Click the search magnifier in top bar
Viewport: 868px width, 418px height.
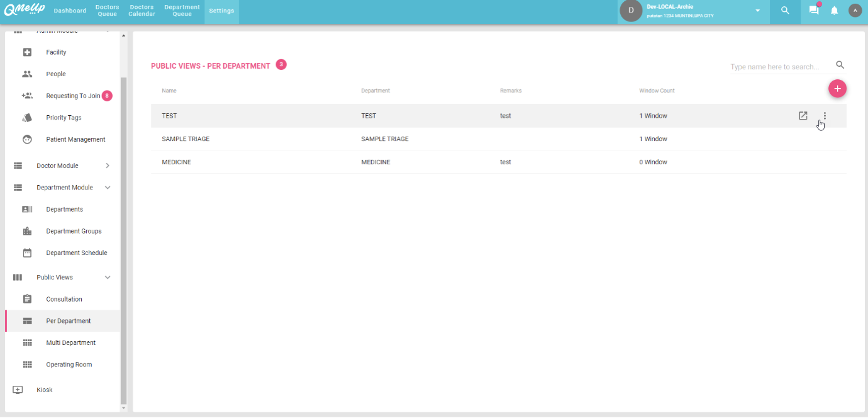click(785, 11)
